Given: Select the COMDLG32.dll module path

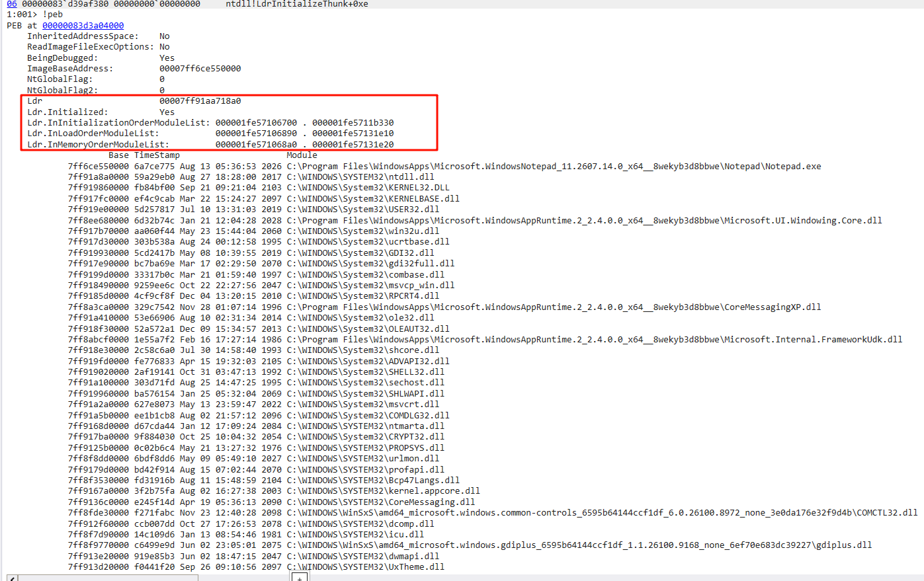Looking at the screenshot, I should [368, 415].
